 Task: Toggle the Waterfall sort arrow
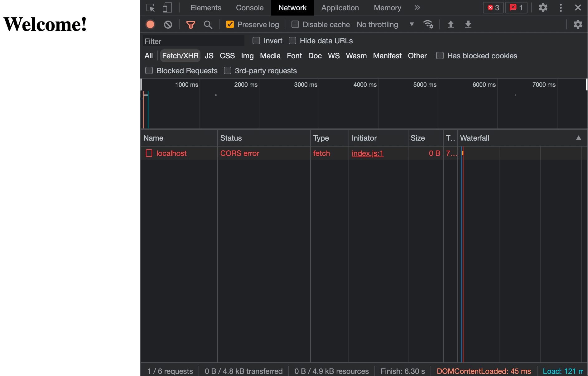click(x=579, y=138)
